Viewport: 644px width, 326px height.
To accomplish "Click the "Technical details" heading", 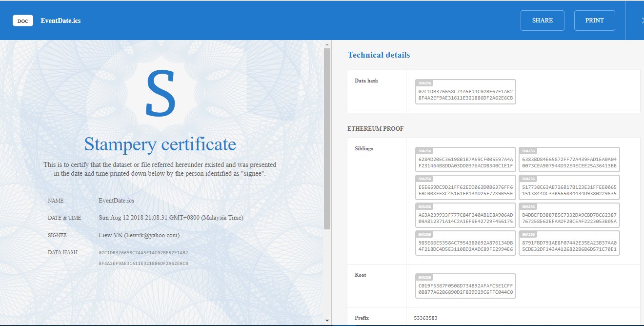I will [379, 55].
